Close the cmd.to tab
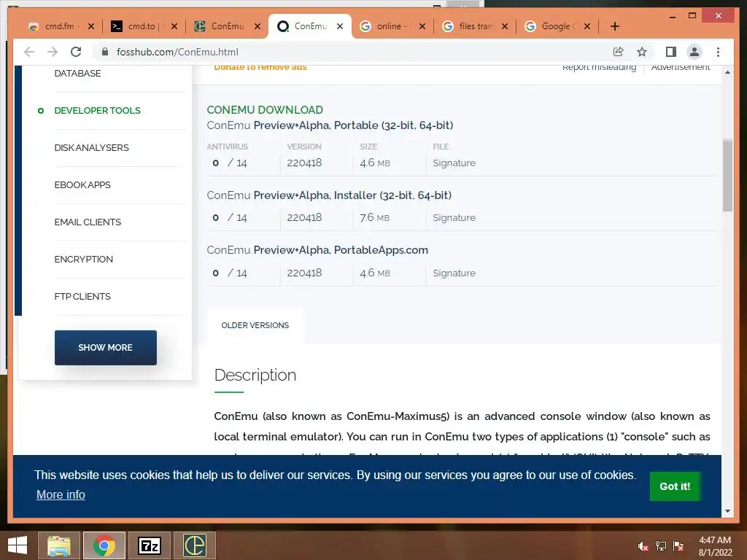747x560 pixels. (174, 26)
